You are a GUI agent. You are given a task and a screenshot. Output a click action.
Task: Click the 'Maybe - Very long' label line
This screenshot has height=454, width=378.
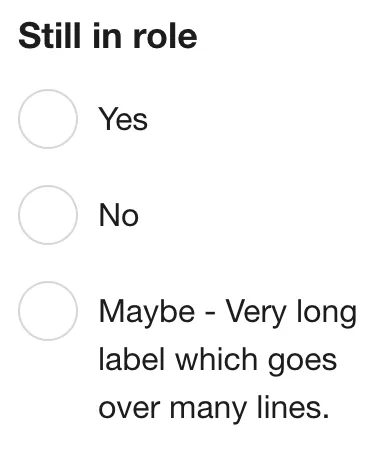pyautogui.click(x=228, y=312)
